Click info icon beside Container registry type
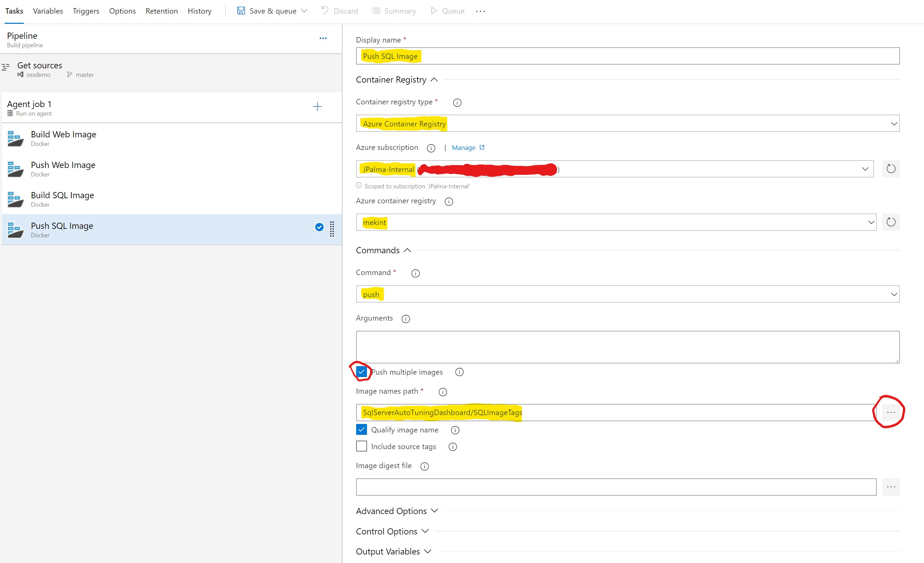The height and width of the screenshot is (563, 924). [x=457, y=102]
